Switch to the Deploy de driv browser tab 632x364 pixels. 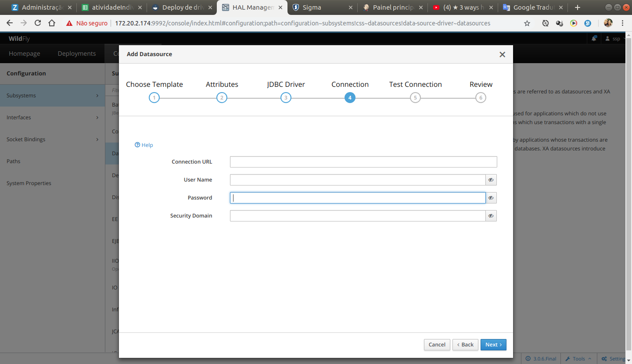[181, 7]
